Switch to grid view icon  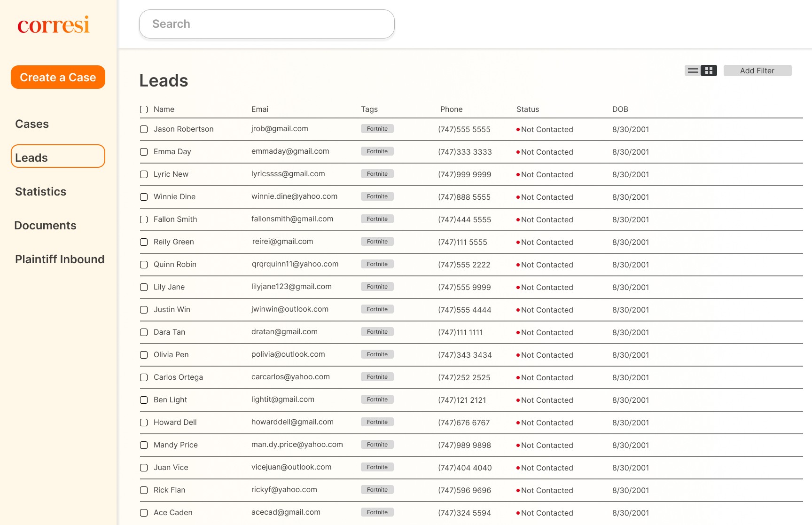pyautogui.click(x=709, y=71)
